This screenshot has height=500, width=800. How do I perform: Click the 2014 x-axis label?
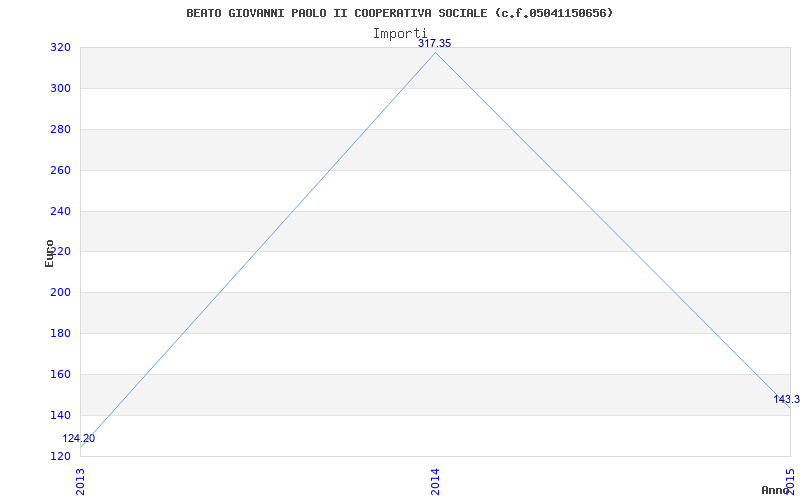[x=435, y=482]
